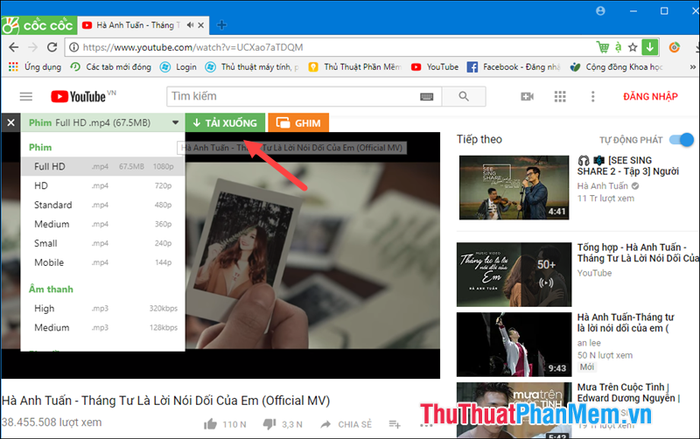This screenshot has height=439, width=700.
Task: Click the green TẢI XUỐNG button
Action: tap(225, 123)
